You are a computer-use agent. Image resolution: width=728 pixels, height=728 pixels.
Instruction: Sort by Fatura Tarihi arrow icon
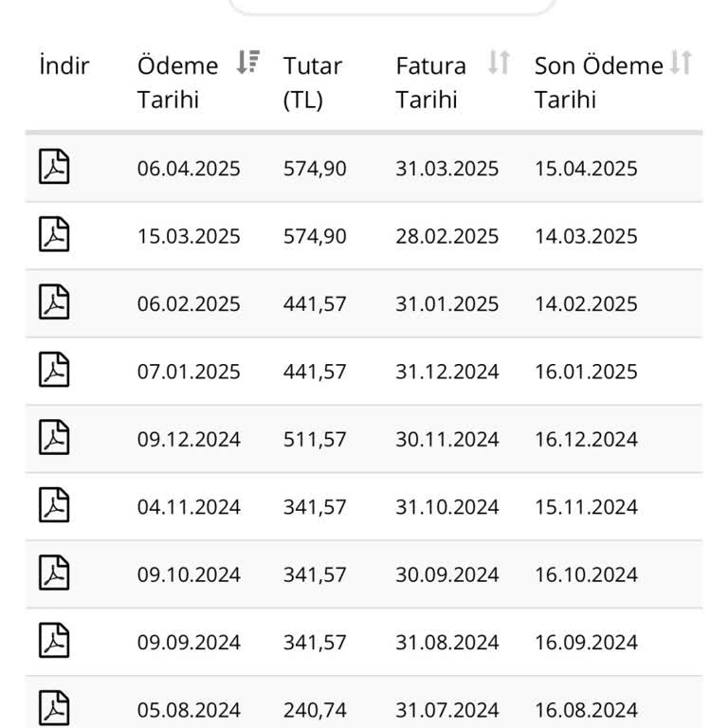pos(500,63)
